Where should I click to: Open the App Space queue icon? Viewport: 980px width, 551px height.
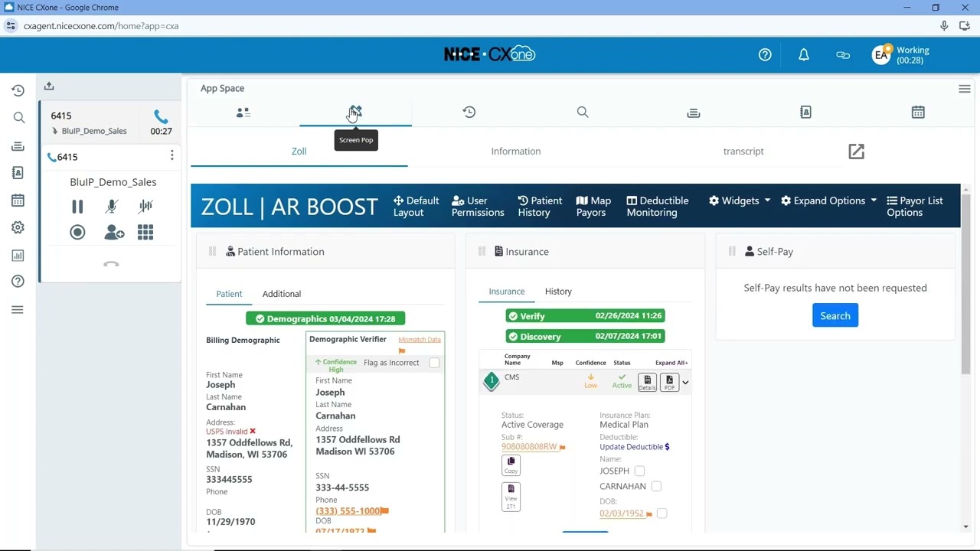pyautogui.click(x=694, y=112)
